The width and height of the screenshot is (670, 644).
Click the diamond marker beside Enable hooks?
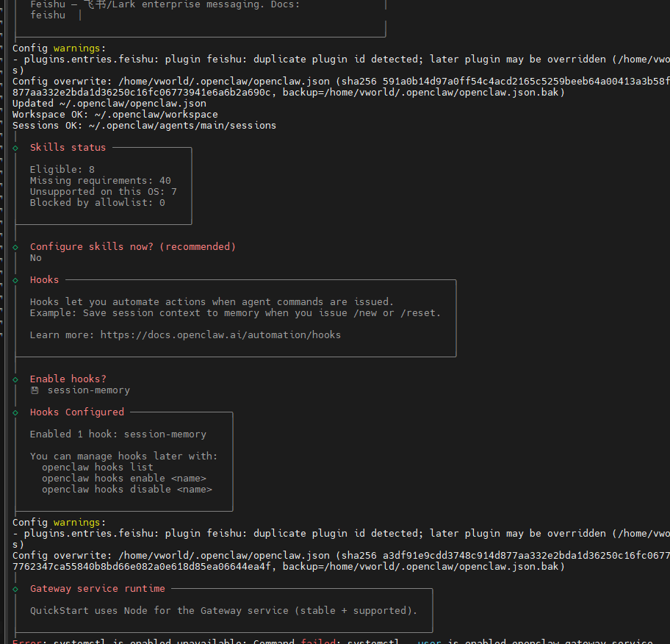tap(15, 379)
